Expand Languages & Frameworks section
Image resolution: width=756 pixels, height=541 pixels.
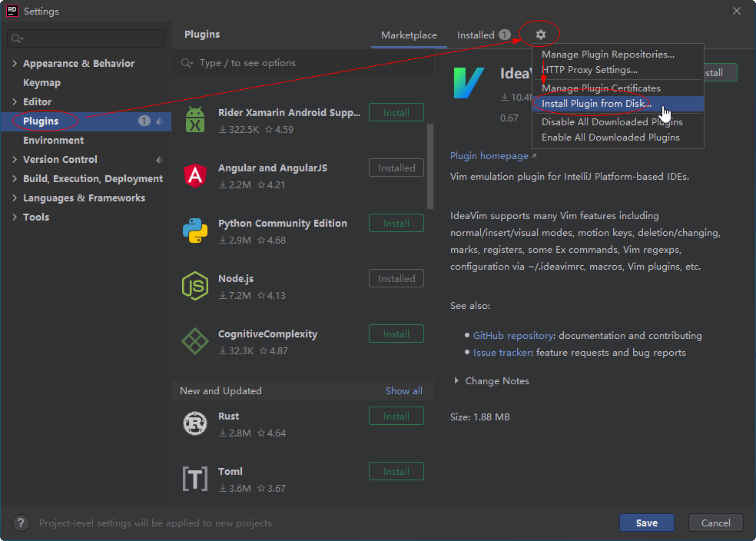click(x=15, y=198)
